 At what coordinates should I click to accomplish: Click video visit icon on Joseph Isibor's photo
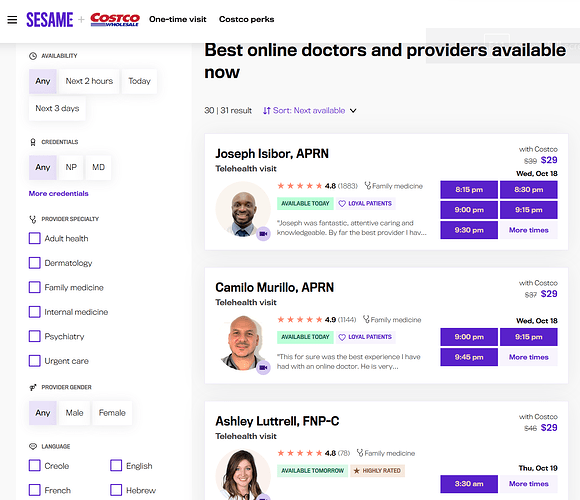(x=263, y=234)
